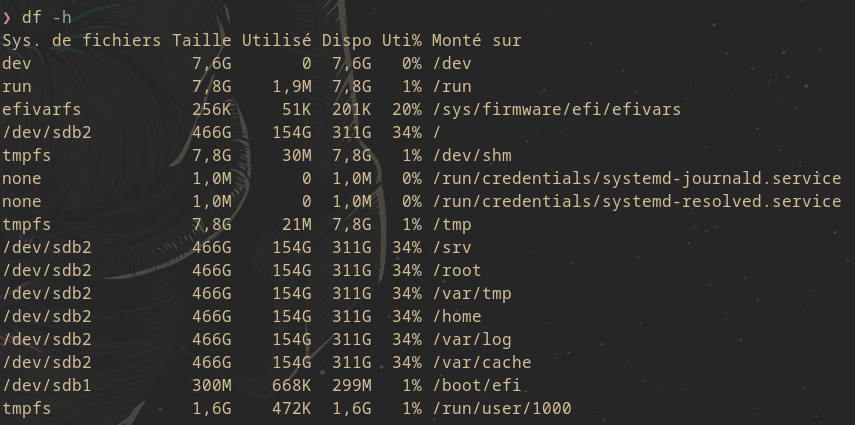Click the prompt arrow symbol before df

(7, 17)
